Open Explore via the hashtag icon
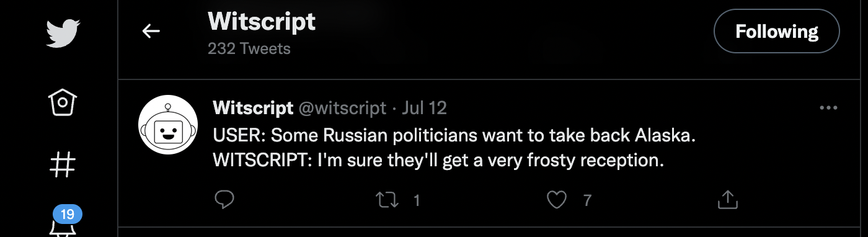The height and width of the screenshot is (237, 868). click(x=63, y=164)
